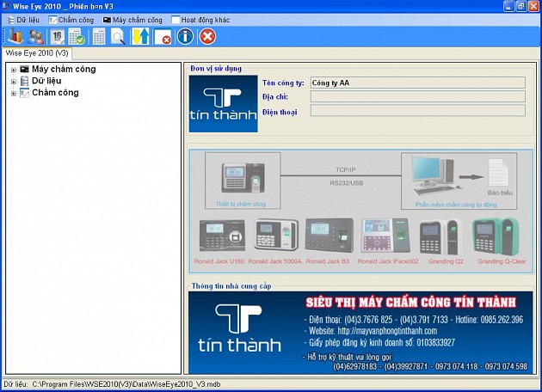542x392 pixels.
Task: Click the mayvanphongtinthanh.com website link
Action: (x=387, y=331)
